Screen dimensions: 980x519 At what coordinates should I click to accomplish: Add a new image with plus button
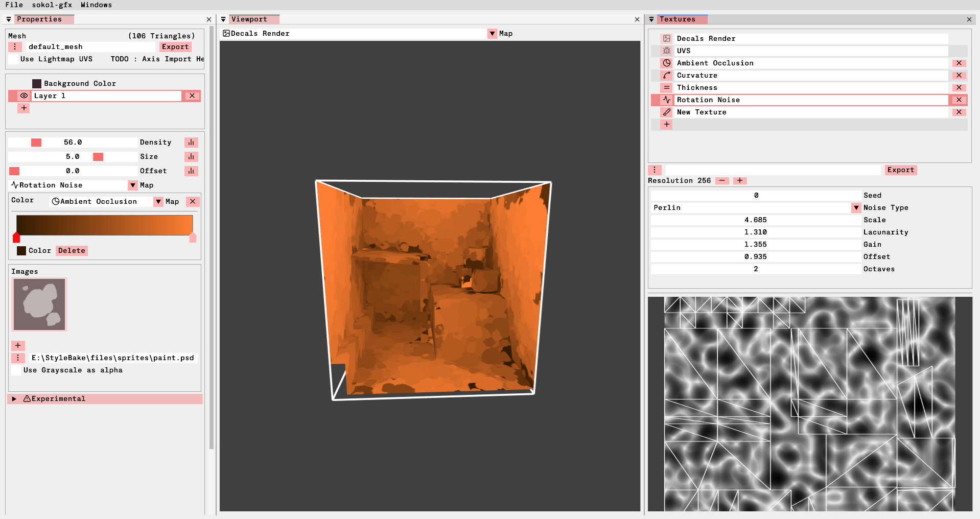(18, 345)
